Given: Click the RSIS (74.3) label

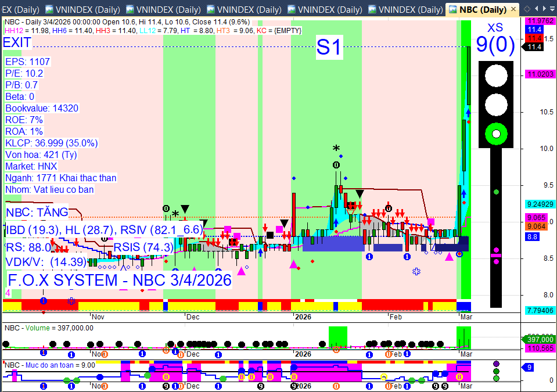Looking at the screenshot, I should (143, 247).
